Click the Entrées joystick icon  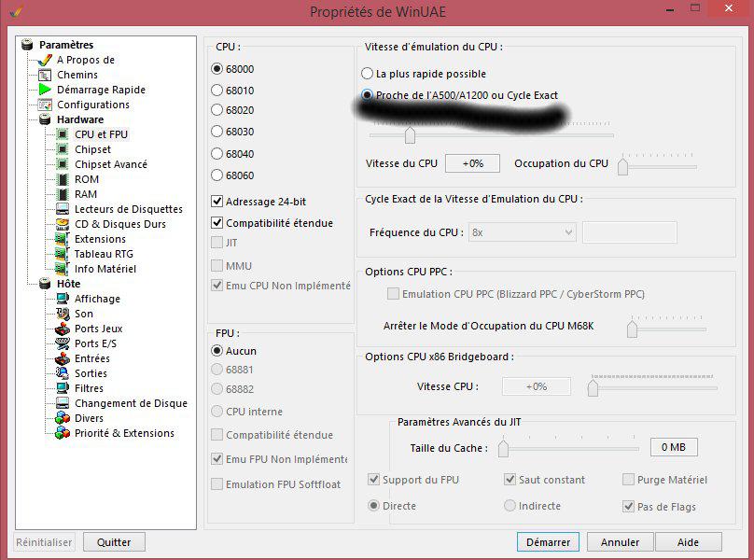(63, 358)
